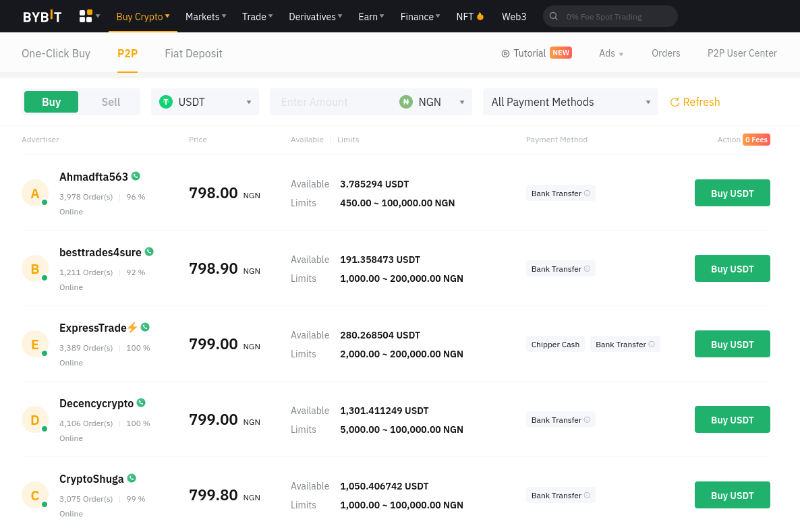This screenshot has width=800, height=532.
Task: Expand the Trade menu
Action: coord(257,17)
